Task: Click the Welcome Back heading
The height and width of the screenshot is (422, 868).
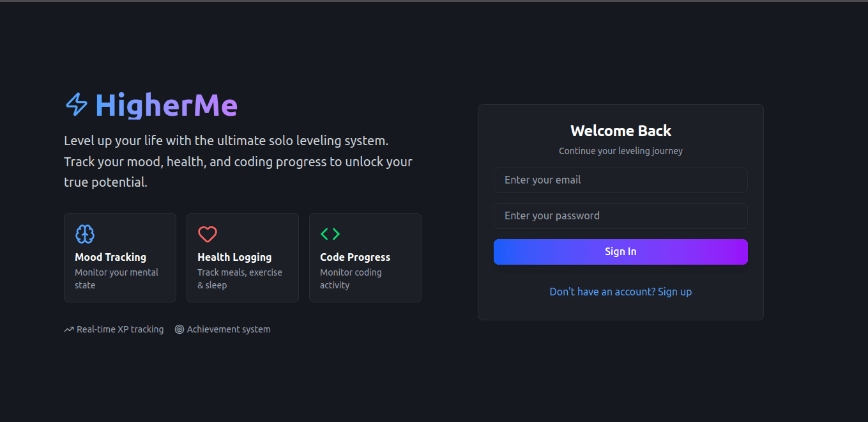Action: pos(620,131)
